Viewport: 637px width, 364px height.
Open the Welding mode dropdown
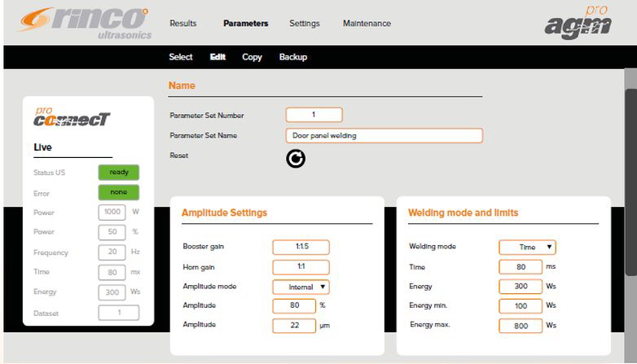click(527, 247)
